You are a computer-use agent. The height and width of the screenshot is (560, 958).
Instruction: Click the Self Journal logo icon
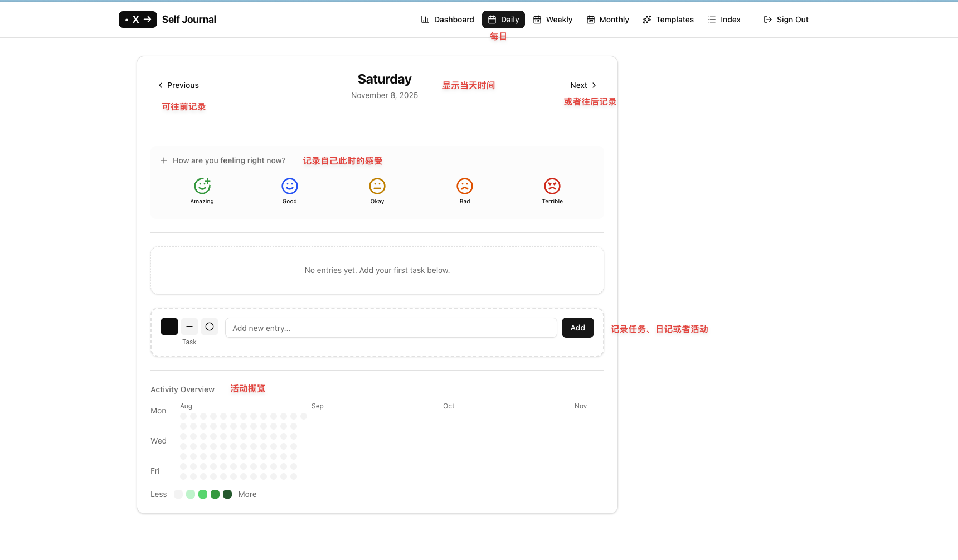[138, 20]
